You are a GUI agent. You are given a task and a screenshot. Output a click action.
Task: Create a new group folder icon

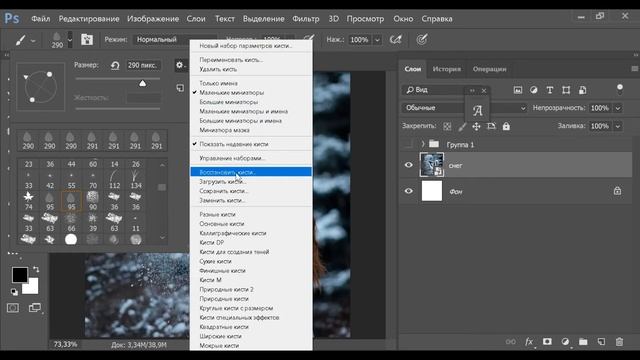tap(583, 342)
